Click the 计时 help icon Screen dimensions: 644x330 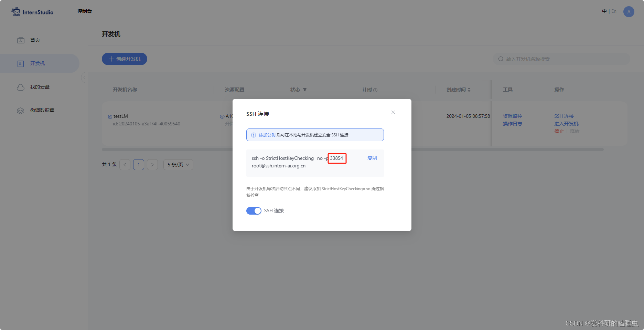coord(375,90)
